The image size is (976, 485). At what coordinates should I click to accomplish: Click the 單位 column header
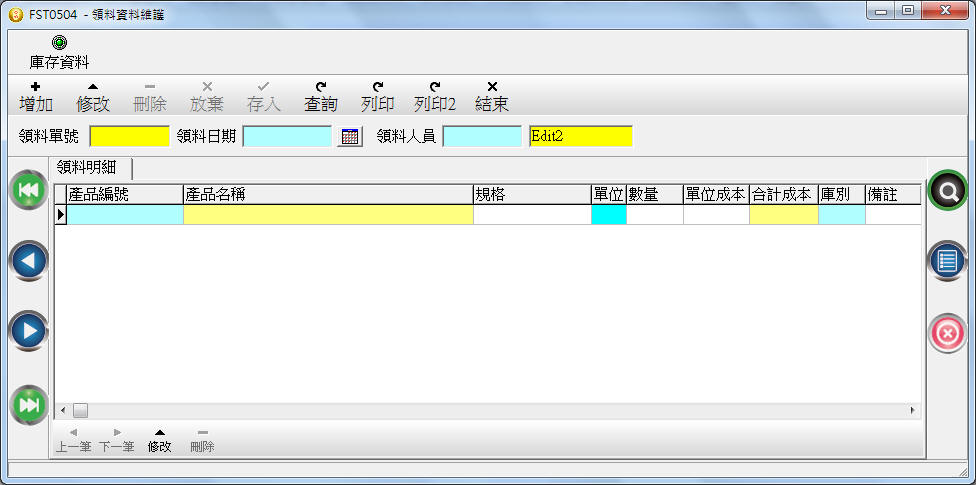pyautogui.click(x=609, y=195)
